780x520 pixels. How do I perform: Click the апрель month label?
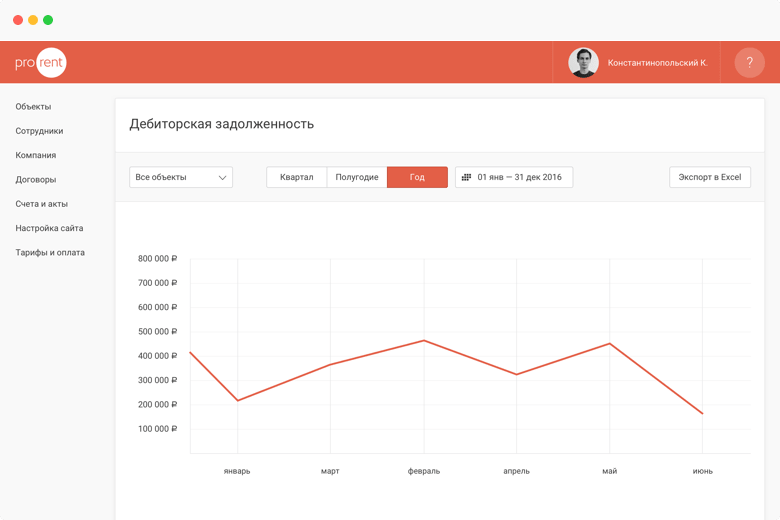pyautogui.click(x=516, y=471)
